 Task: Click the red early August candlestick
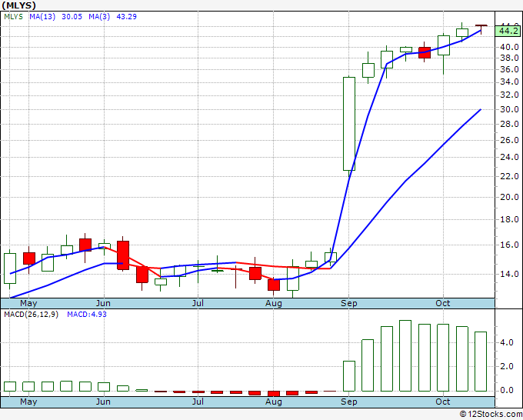[274, 285]
